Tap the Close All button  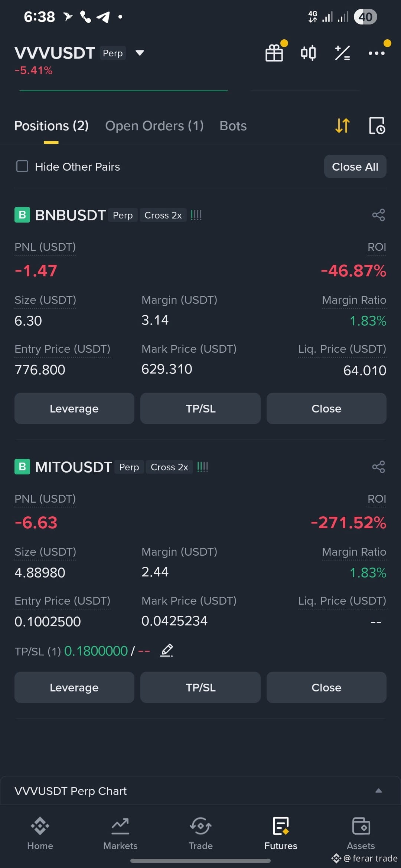(x=355, y=167)
